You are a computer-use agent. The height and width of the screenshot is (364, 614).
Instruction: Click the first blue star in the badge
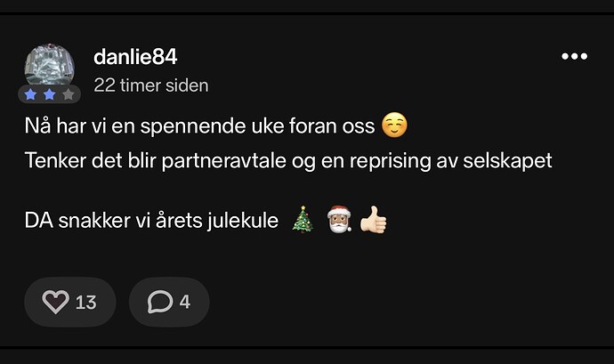pyautogui.click(x=30, y=94)
